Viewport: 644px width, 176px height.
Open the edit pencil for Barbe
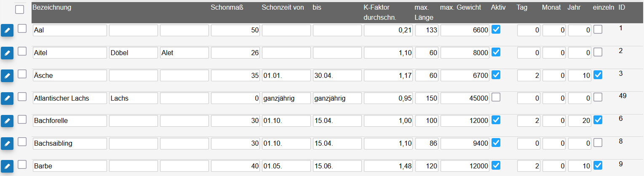coord(7,166)
